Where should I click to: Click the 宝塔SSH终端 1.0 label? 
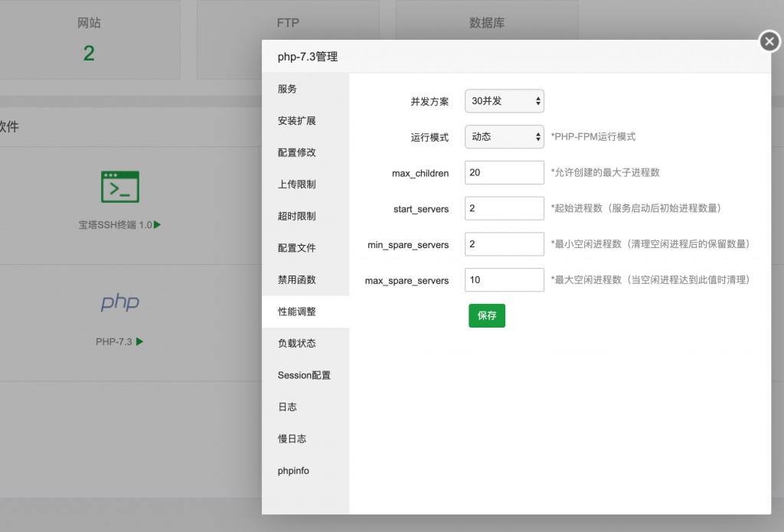coord(115,225)
